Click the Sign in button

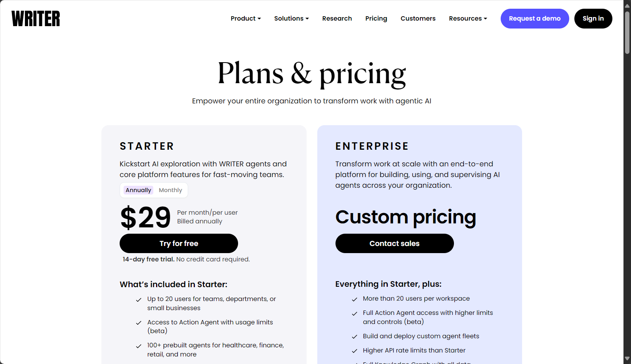(x=593, y=19)
